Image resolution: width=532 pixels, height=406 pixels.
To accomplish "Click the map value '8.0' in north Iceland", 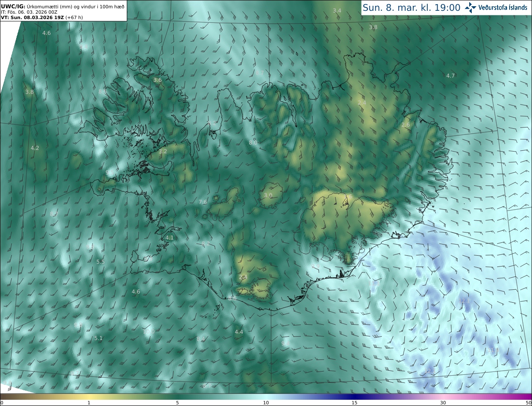I will click(x=253, y=142).
